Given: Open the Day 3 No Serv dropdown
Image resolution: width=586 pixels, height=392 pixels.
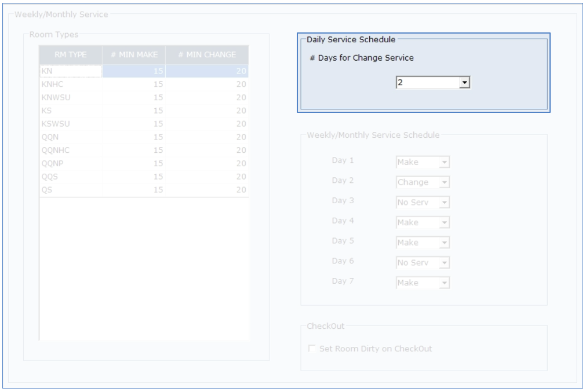Looking at the screenshot, I should pos(444,203).
